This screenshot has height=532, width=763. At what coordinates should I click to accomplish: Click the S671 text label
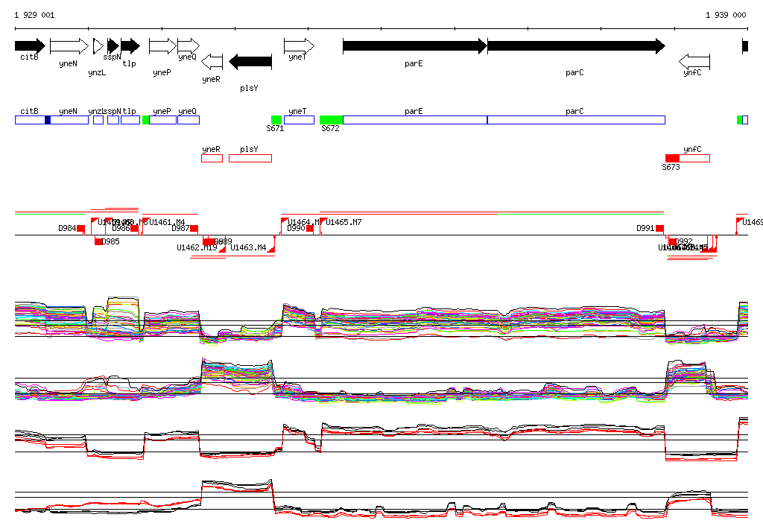tap(275, 128)
